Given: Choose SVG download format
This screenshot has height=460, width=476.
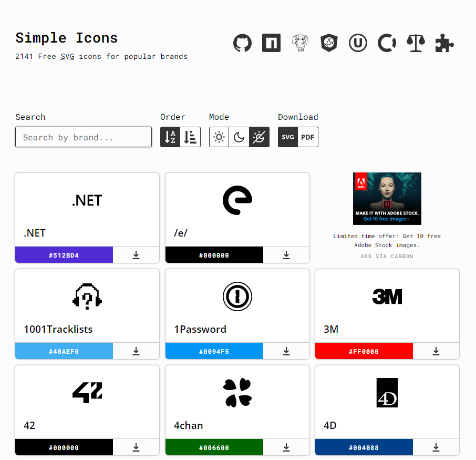Looking at the screenshot, I should click(288, 137).
